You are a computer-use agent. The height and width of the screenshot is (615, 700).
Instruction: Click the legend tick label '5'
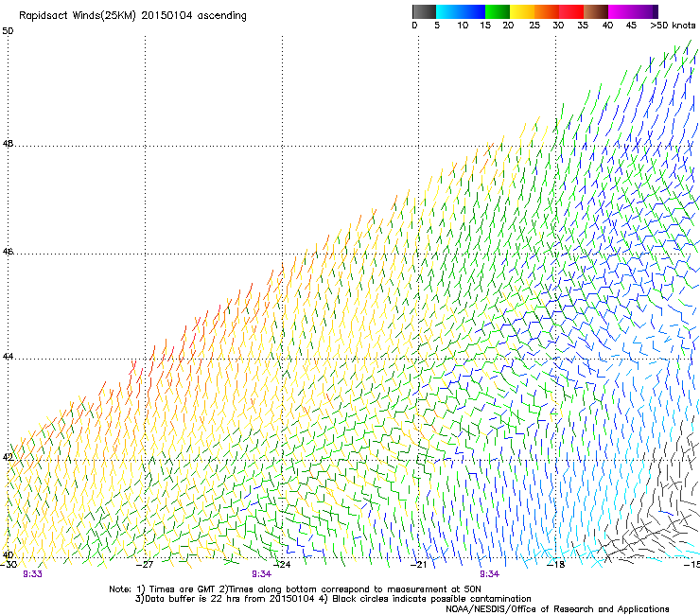click(437, 26)
